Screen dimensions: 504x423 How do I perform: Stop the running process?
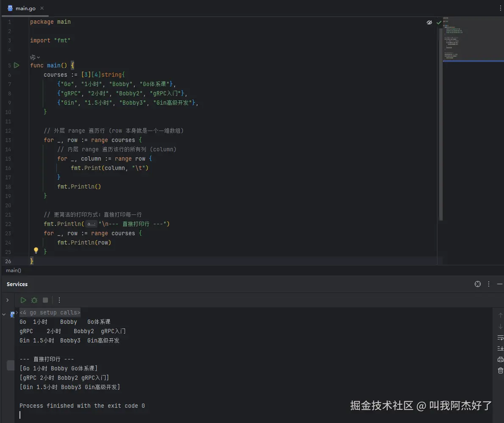coord(45,300)
